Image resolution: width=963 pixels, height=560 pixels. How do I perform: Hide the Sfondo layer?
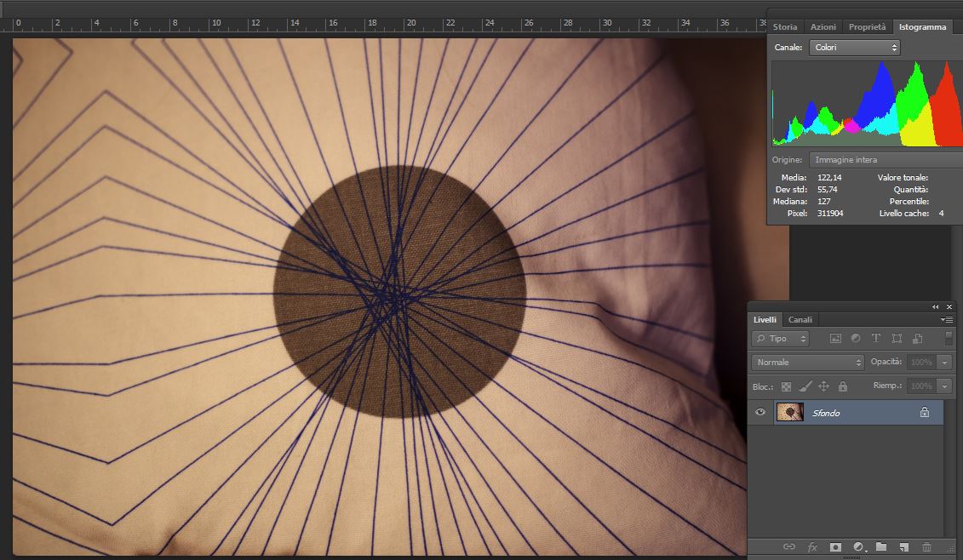click(x=760, y=413)
